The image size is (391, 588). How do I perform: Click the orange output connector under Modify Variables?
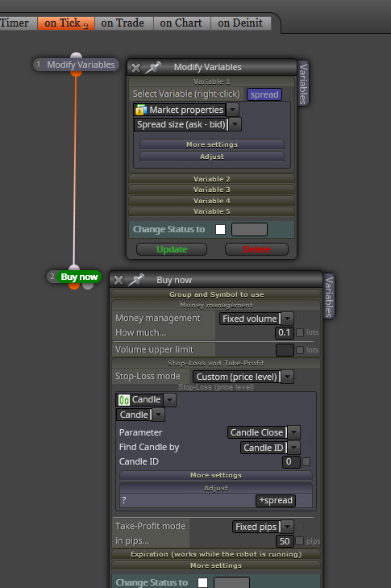pyautogui.click(x=76, y=73)
